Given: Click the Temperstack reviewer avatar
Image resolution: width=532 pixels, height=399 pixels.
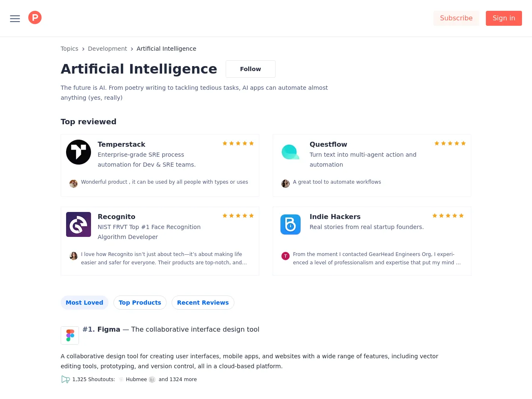Looking at the screenshot, I should click(74, 183).
